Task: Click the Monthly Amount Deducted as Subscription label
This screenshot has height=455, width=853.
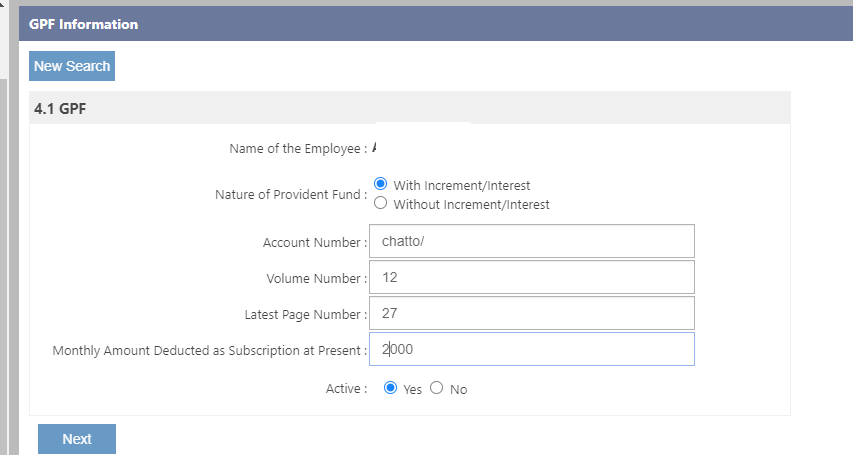Action: pos(209,351)
